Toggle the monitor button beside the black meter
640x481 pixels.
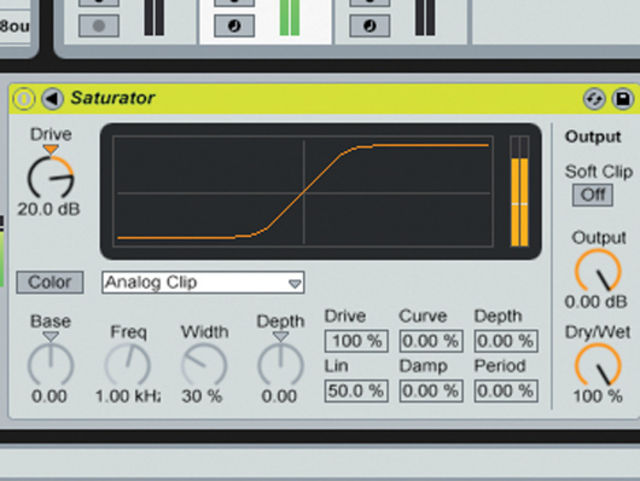point(370,26)
